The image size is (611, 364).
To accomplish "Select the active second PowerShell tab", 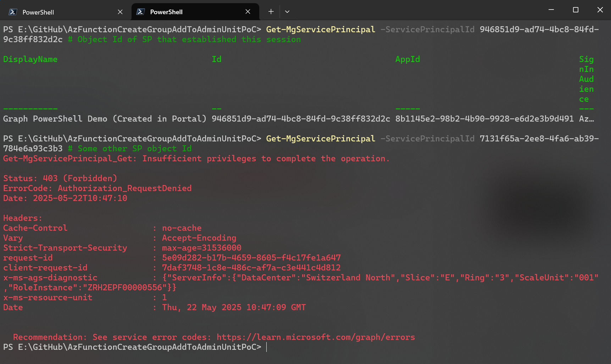I will coord(195,12).
